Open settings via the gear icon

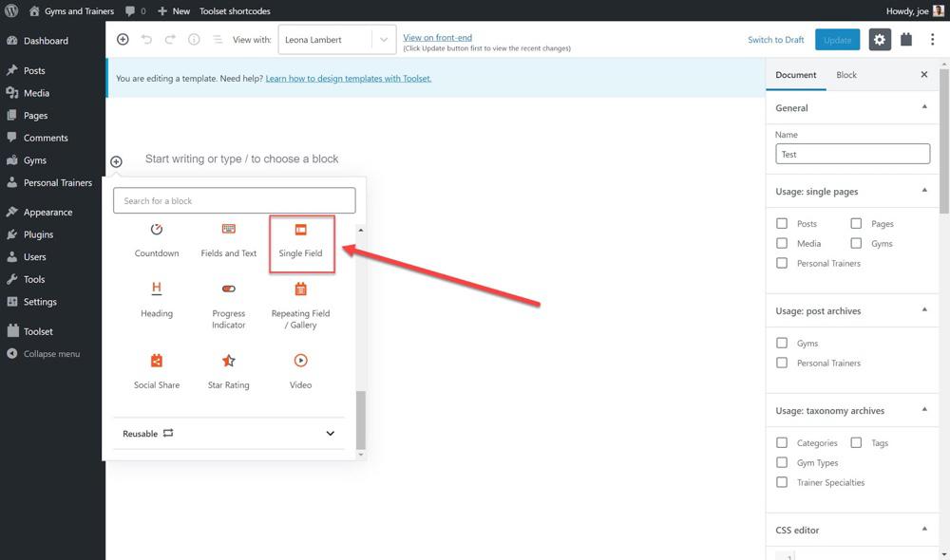879,40
